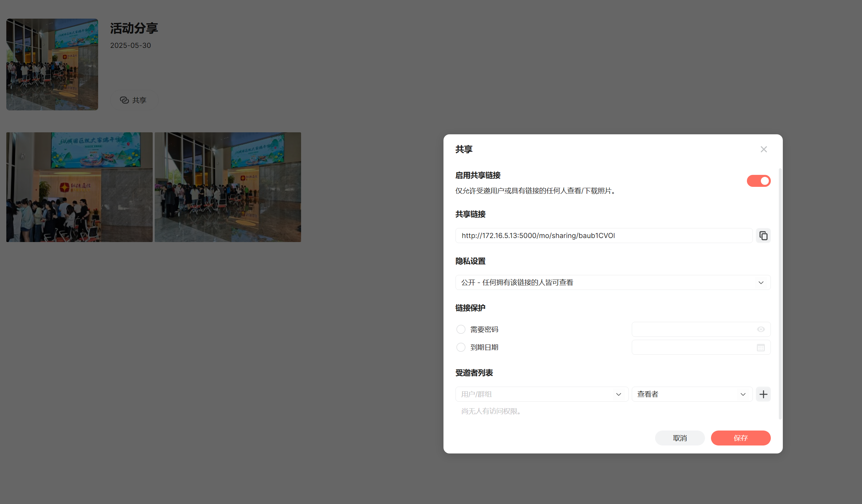
Task: Click the expiry date input field
Action: pyautogui.click(x=701, y=347)
